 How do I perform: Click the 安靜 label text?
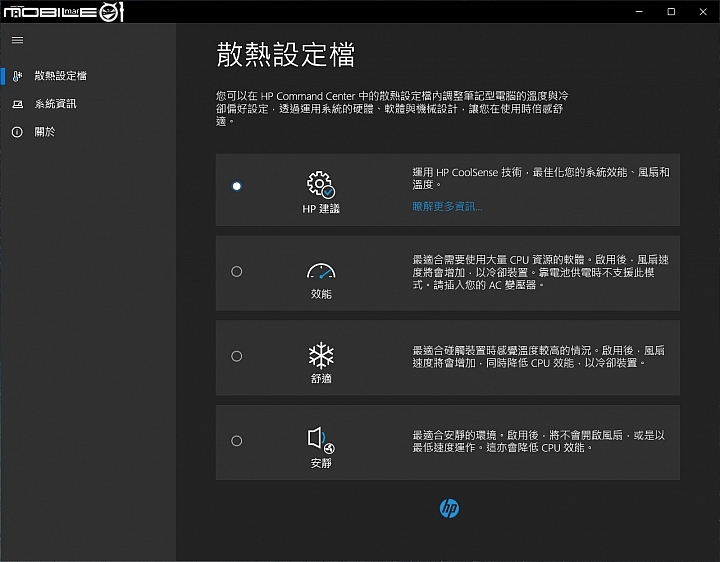tap(321, 463)
